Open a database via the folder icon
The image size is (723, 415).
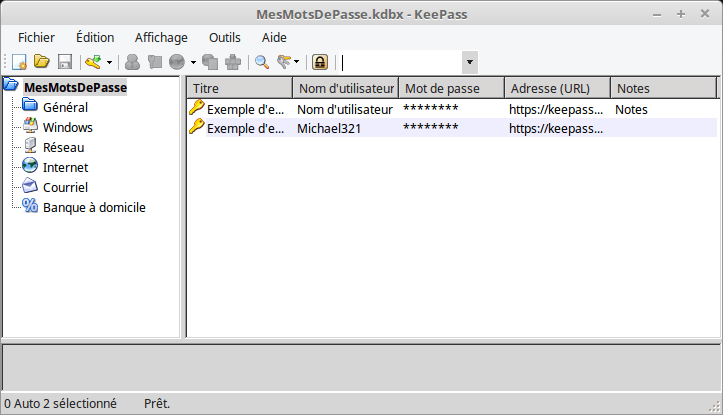point(41,61)
